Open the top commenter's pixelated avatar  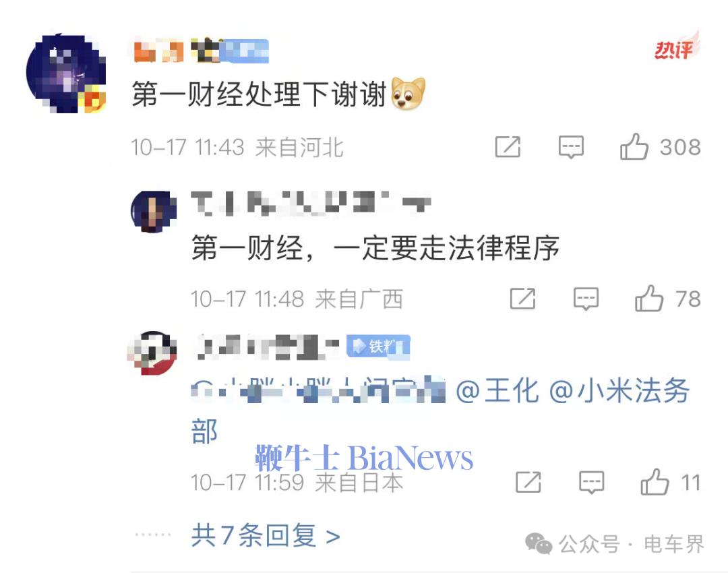[66, 73]
